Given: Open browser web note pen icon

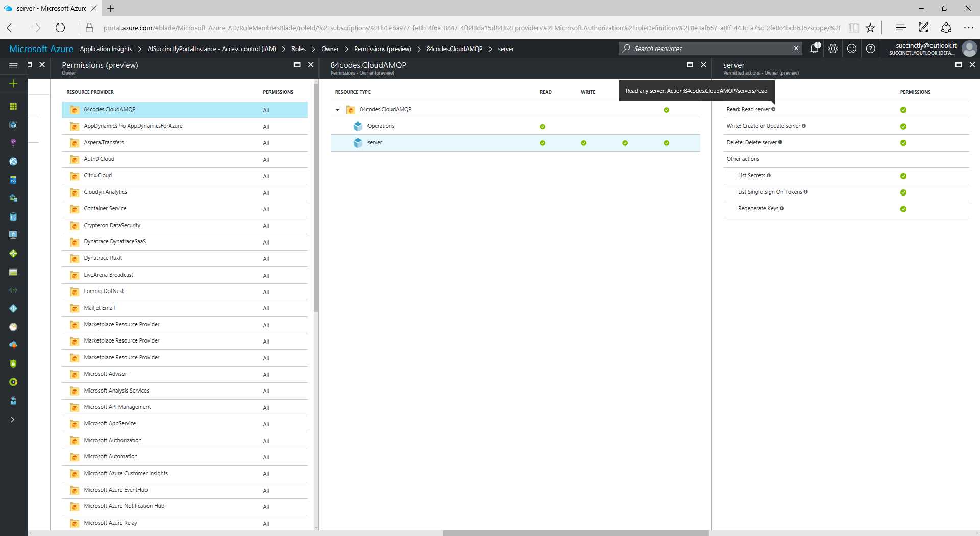Looking at the screenshot, I should coord(923,28).
